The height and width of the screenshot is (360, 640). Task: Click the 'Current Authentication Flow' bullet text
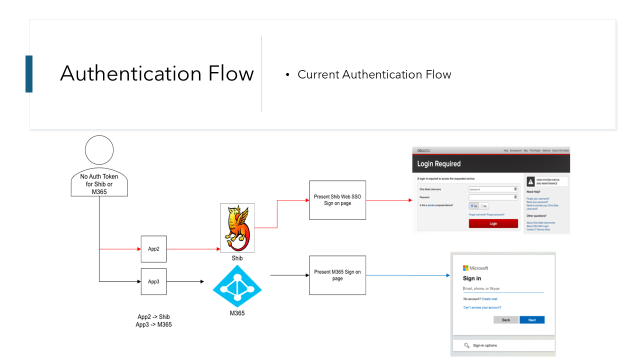tap(374, 75)
